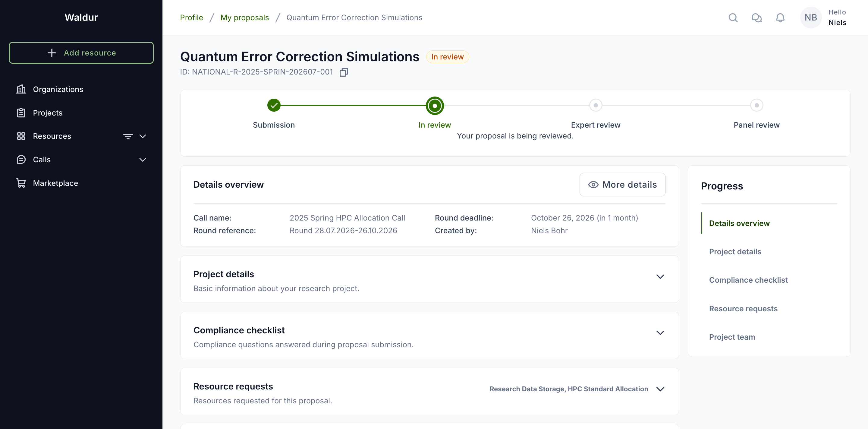The image size is (868, 429).
Task: Click the More details button
Action: (622, 185)
